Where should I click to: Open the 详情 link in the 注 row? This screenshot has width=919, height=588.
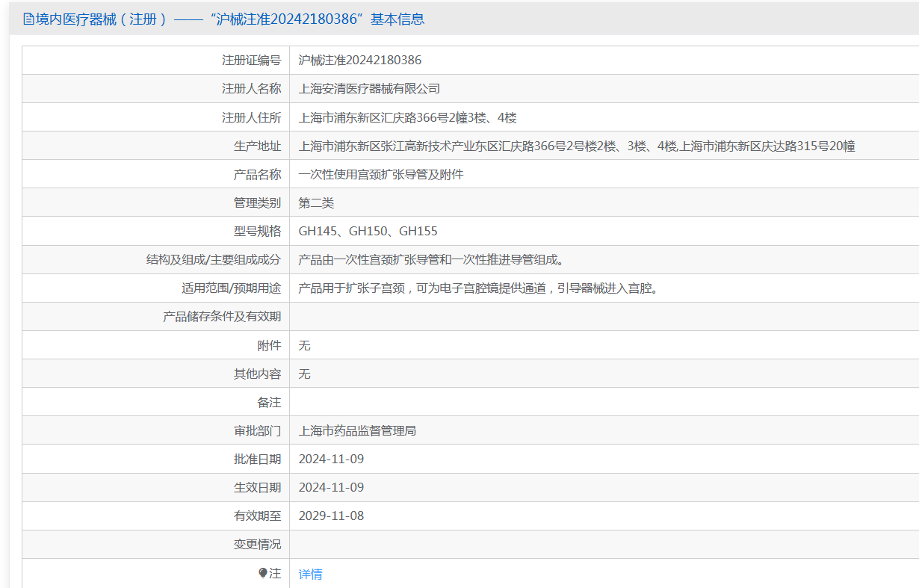[x=311, y=574]
